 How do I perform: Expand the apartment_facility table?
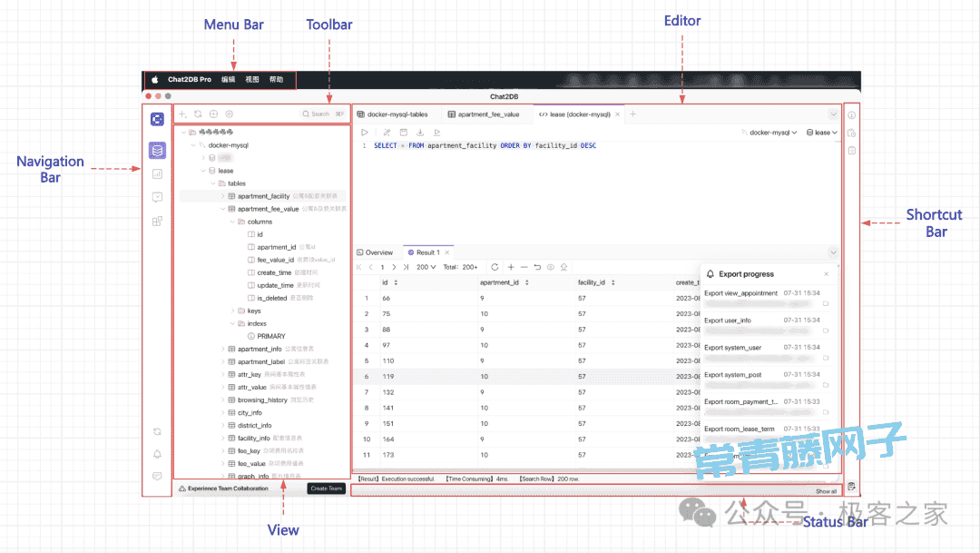[222, 196]
